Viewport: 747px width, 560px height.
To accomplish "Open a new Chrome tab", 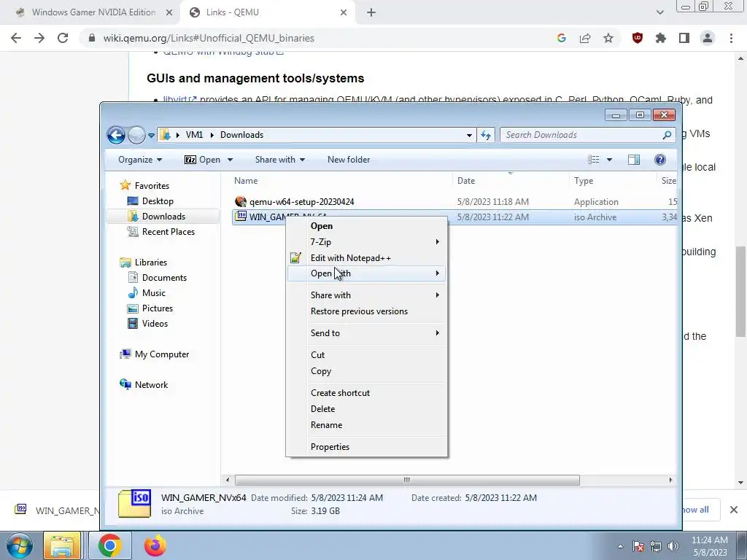I will pyautogui.click(x=371, y=12).
